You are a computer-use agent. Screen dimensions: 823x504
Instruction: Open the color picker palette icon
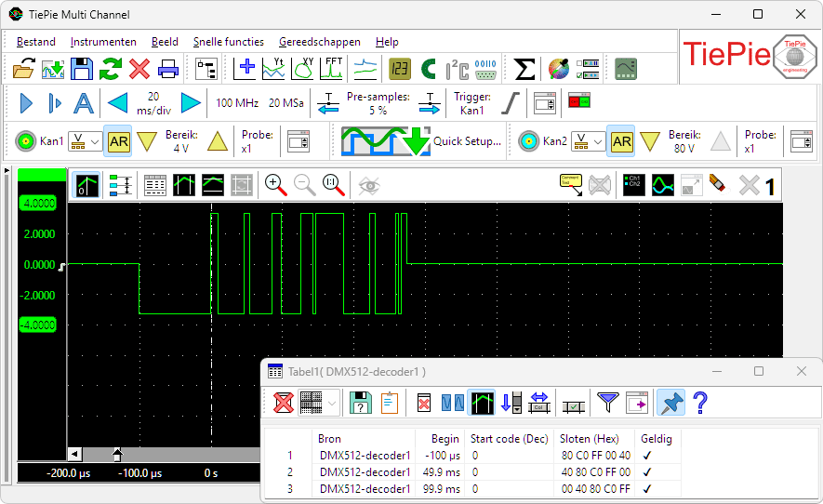pos(559,69)
